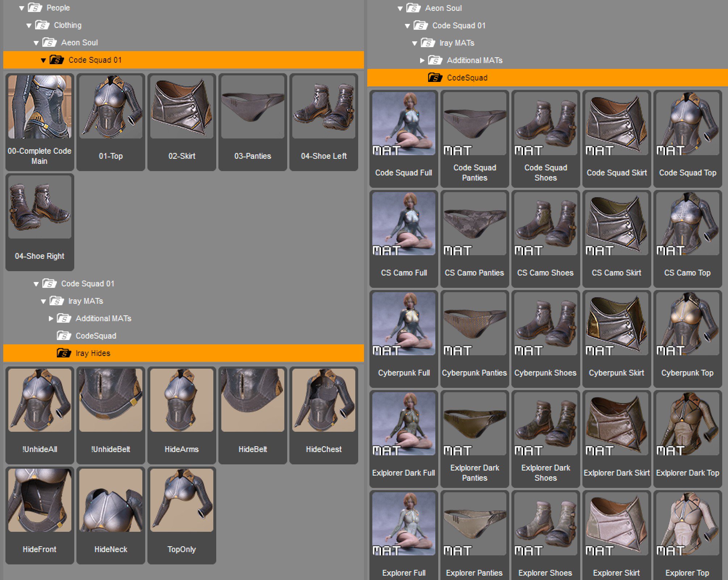This screenshot has height=580, width=728.
Task: Load the 04-Shoe Left item
Action: pyautogui.click(x=324, y=122)
